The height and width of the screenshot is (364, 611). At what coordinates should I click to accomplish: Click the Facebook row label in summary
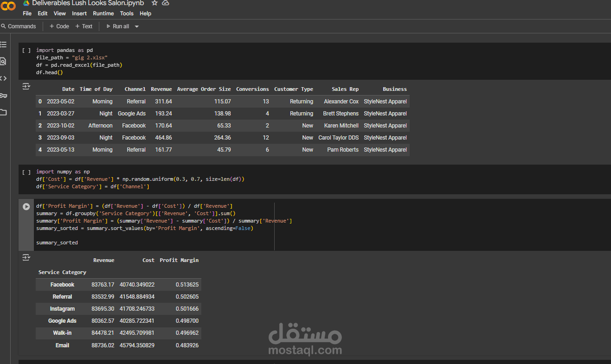[x=62, y=285]
